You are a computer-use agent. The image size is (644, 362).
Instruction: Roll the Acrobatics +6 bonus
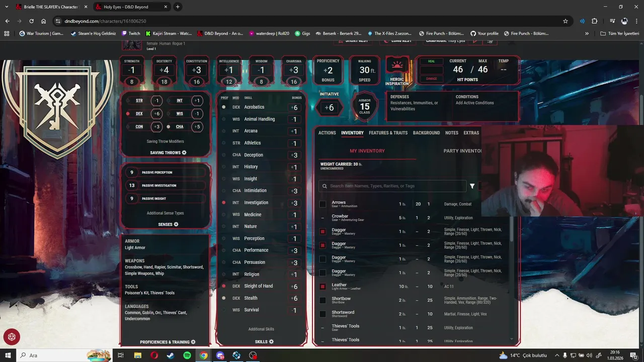[295, 108]
